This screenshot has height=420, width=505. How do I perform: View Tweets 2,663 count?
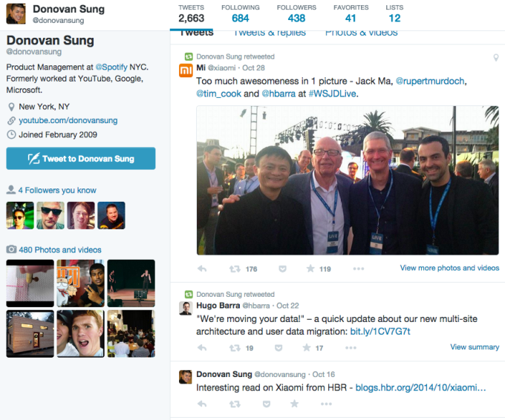(192, 14)
